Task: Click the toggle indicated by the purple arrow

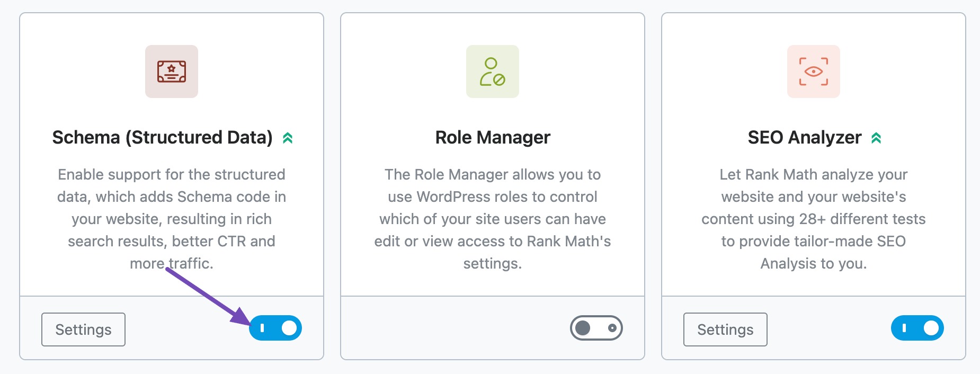Action: point(276,328)
